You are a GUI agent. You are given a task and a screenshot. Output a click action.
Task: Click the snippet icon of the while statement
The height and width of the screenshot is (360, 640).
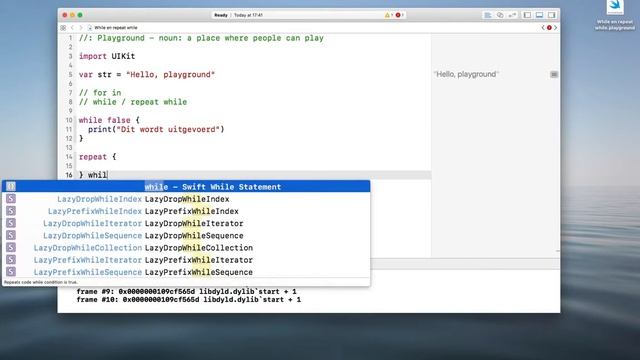(11, 187)
